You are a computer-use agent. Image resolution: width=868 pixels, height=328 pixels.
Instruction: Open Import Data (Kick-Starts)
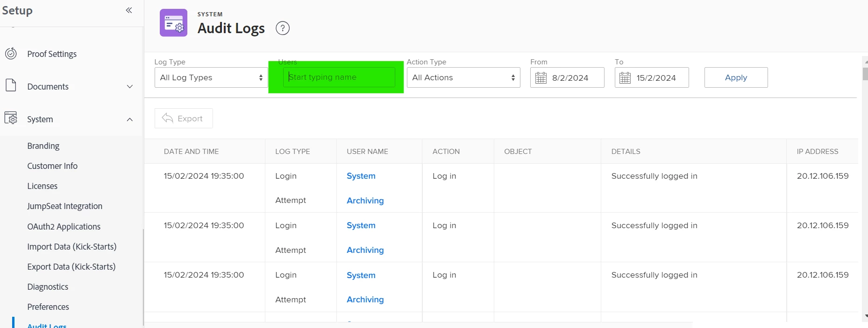click(x=72, y=247)
